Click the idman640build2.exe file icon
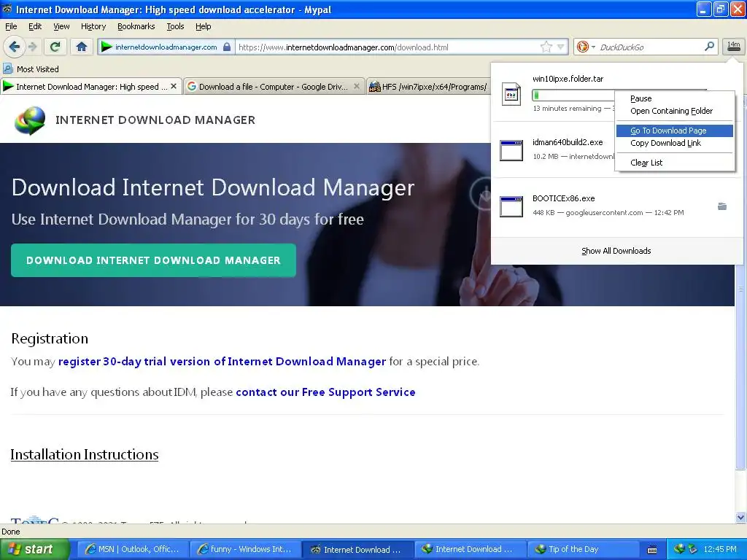 click(511, 150)
